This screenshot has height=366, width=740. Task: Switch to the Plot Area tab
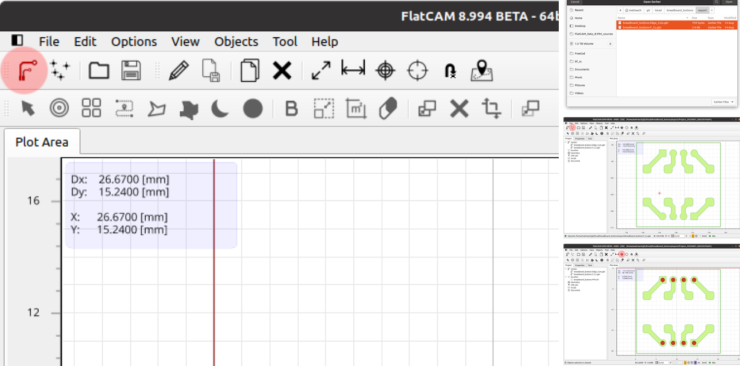[x=42, y=142]
